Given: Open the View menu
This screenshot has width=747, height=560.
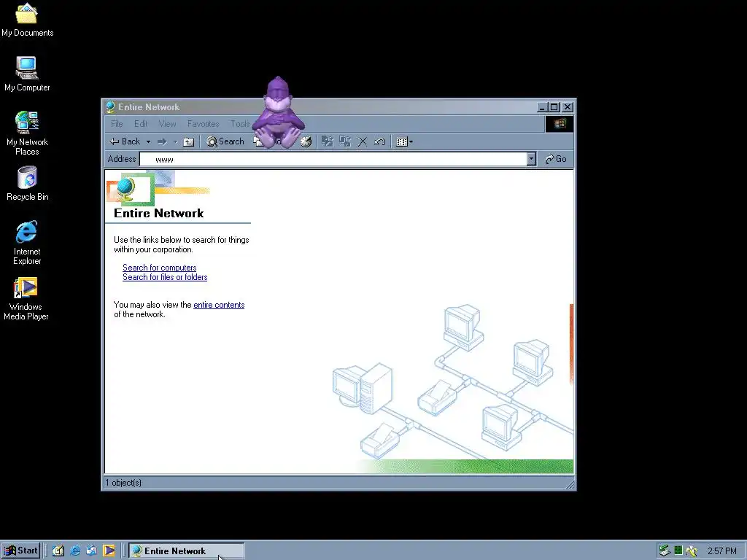Looking at the screenshot, I should point(167,124).
